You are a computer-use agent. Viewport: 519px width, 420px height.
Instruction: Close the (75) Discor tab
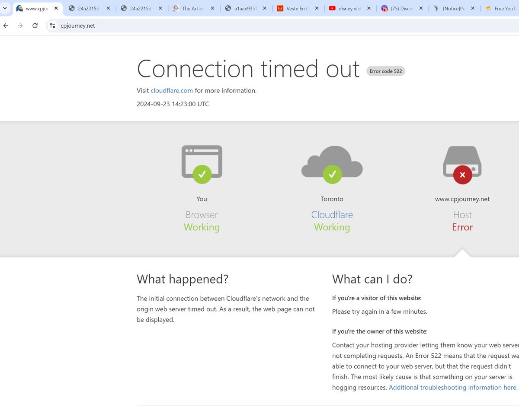tap(421, 8)
